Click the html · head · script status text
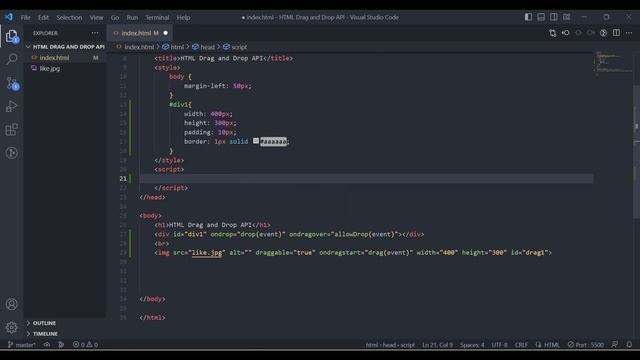The height and width of the screenshot is (360, 640). click(390, 345)
